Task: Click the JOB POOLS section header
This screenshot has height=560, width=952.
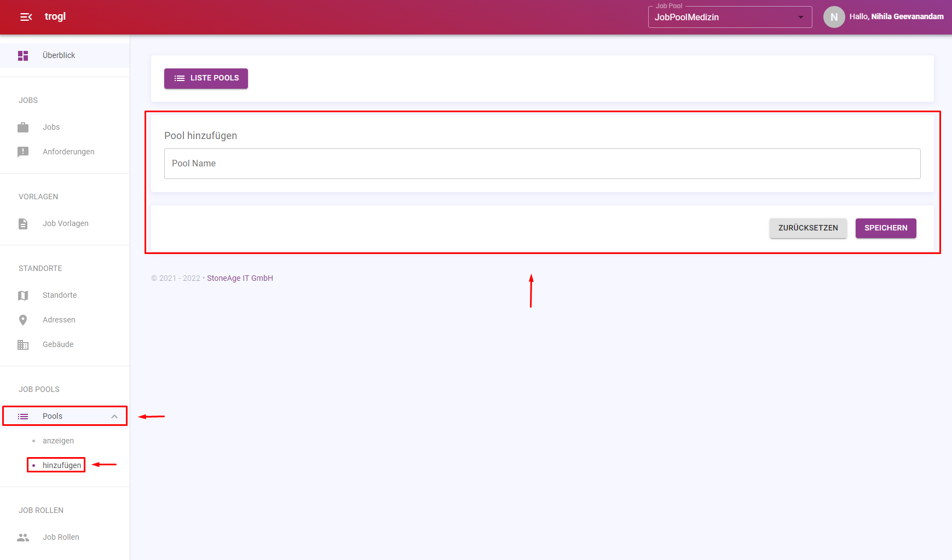Action: coord(39,389)
